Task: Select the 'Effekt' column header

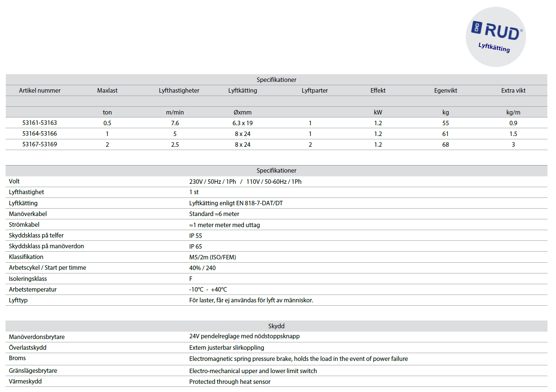Action: coord(378,90)
